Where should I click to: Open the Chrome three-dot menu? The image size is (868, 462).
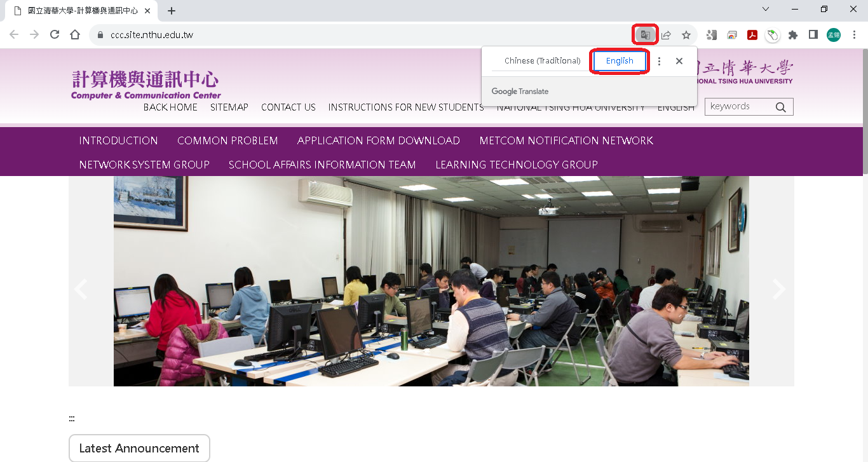pos(854,35)
